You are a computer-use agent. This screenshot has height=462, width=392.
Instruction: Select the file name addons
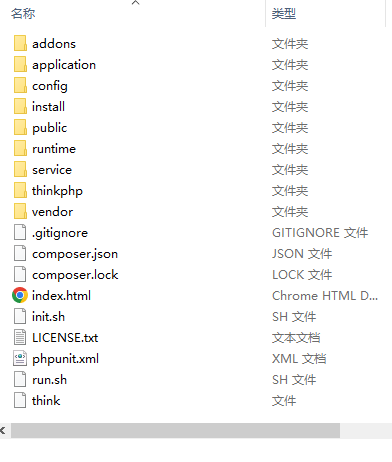[54, 44]
